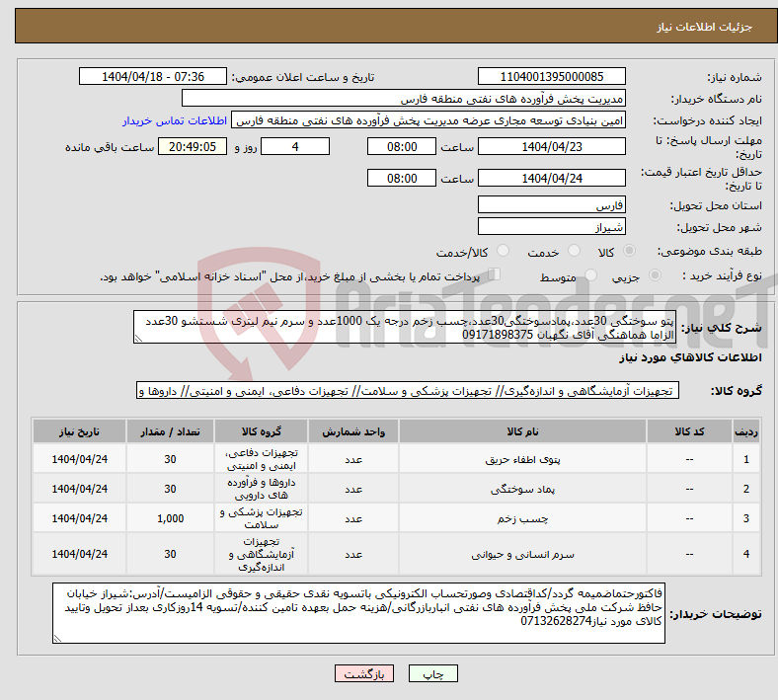This screenshot has width=778, height=700.
Task: Select the جزیی purchase type radio
Action: click(x=655, y=275)
